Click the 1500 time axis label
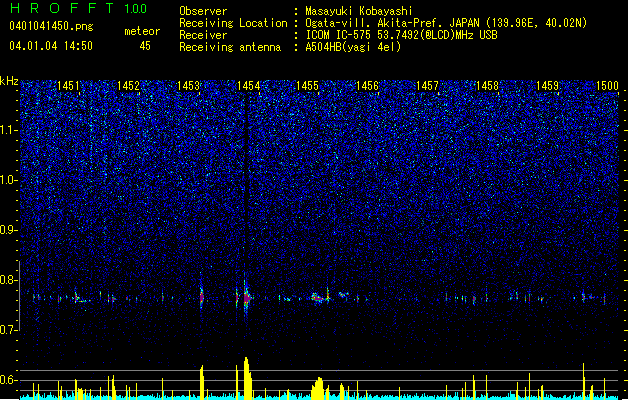This screenshot has height=400, width=629. (607, 86)
